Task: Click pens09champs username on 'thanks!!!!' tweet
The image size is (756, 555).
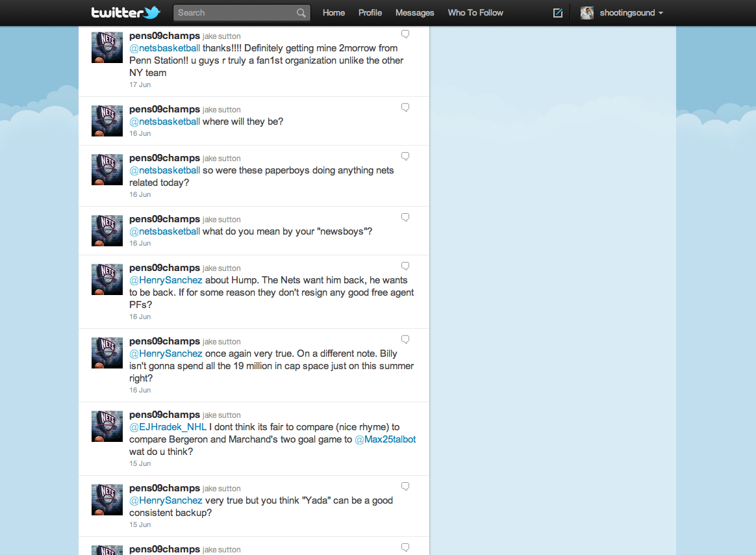Action: 164,36
